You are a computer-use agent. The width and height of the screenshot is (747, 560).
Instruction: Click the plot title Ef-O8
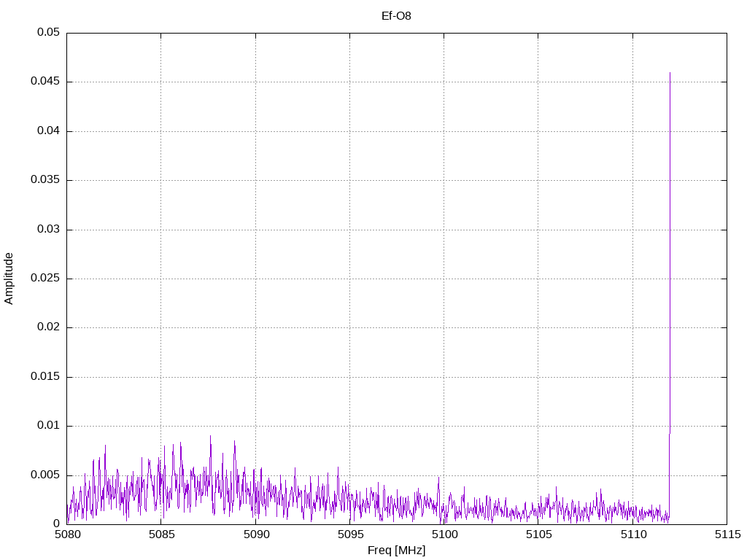pos(396,16)
